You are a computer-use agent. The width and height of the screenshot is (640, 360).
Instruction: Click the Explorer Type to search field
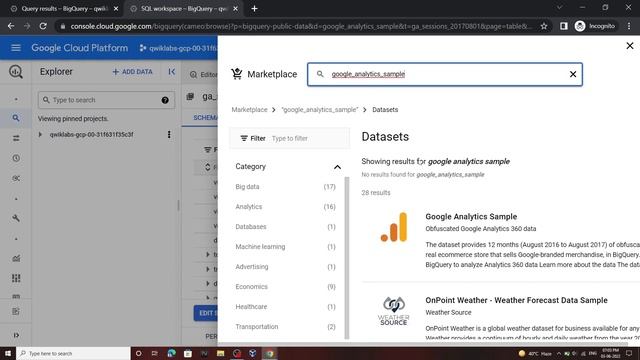106,100
